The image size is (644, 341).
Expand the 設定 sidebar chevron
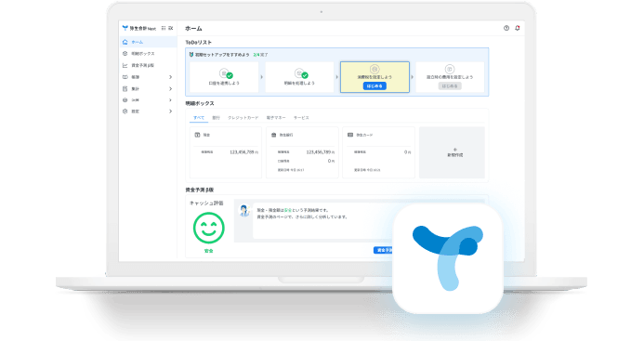click(170, 111)
